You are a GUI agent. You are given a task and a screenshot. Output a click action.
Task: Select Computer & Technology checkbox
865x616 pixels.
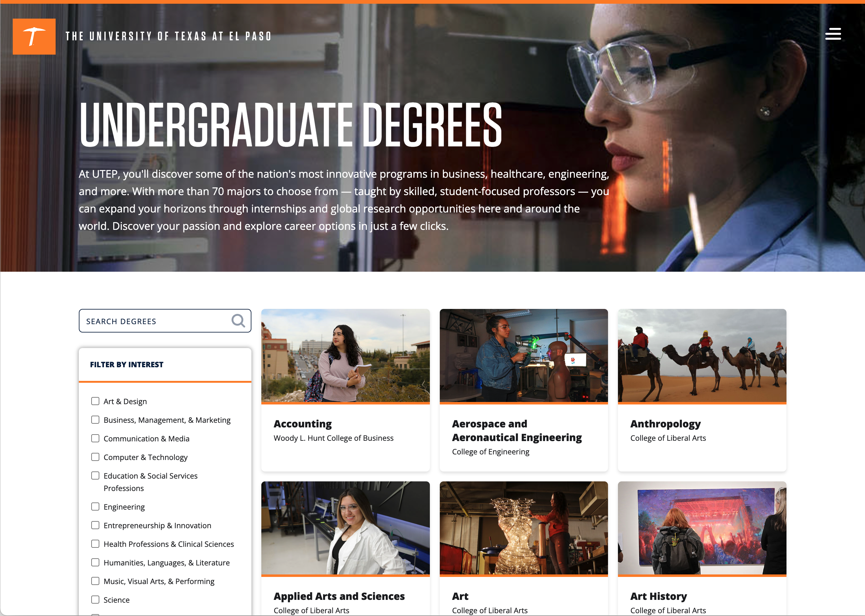95,457
